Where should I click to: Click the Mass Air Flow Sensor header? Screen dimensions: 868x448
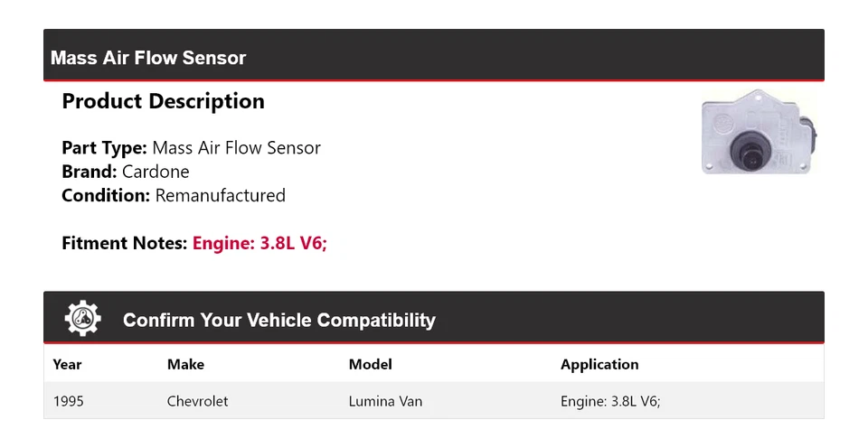pyautogui.click(x=148, y=58)
